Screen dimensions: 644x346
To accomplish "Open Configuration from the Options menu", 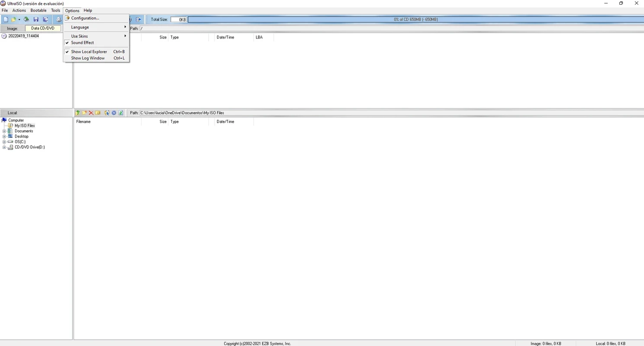I will pyautogui.click(x=85, y=18).
